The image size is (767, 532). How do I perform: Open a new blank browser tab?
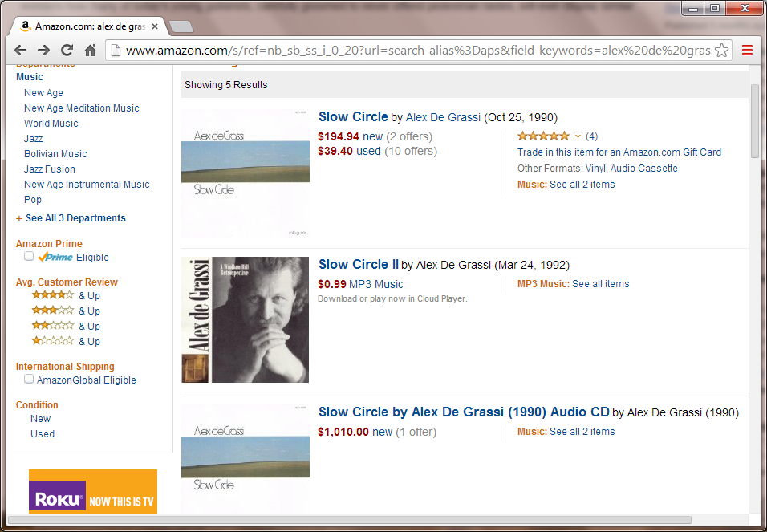tap(182, 26)
